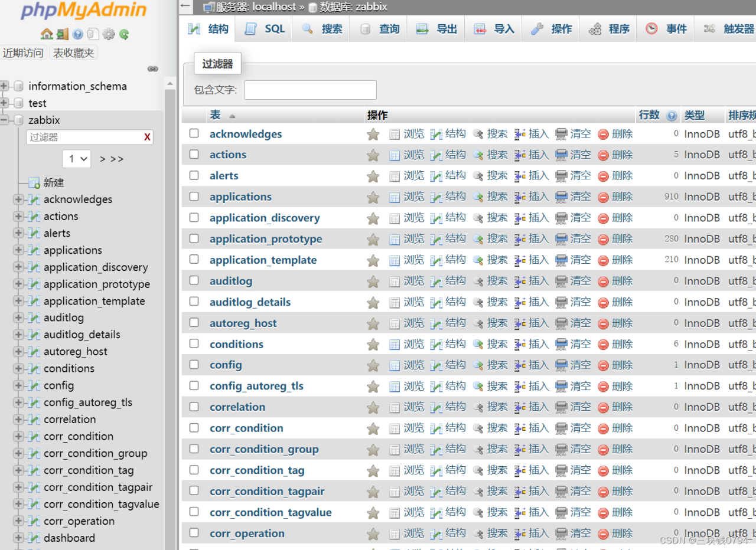Expand the information_schema database node

click(5, 86)
